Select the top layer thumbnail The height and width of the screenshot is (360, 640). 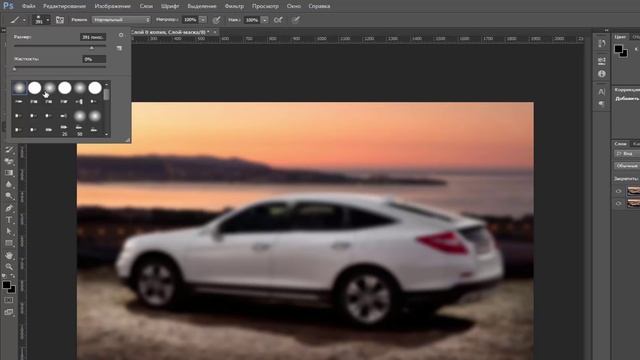pyautogui.click(x=633, y=191)
